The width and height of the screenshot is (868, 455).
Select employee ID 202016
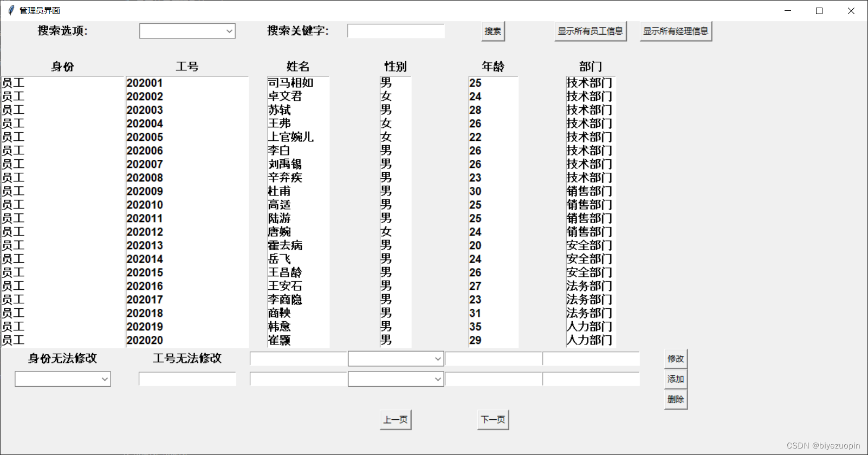coord(145,286)
